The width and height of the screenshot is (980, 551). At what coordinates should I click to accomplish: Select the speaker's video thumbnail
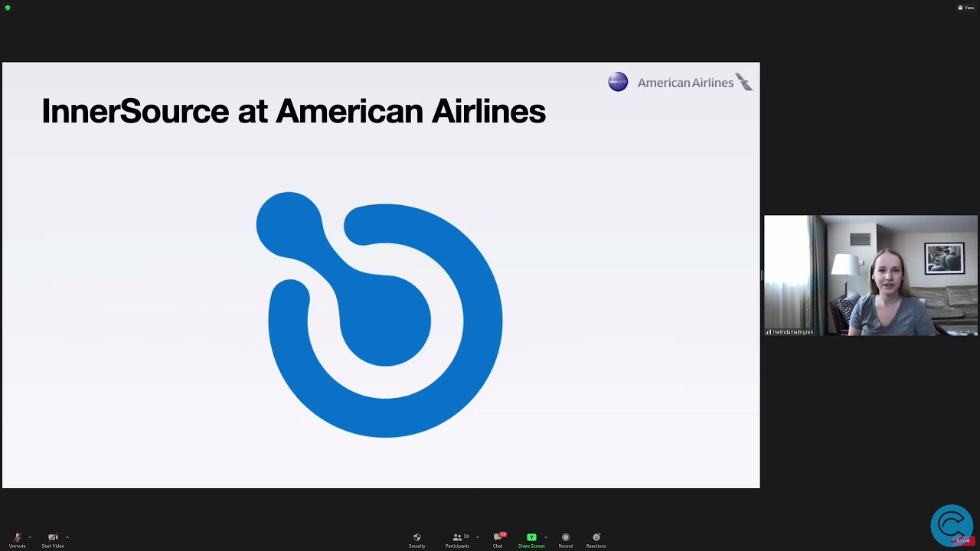click(871, 275)
